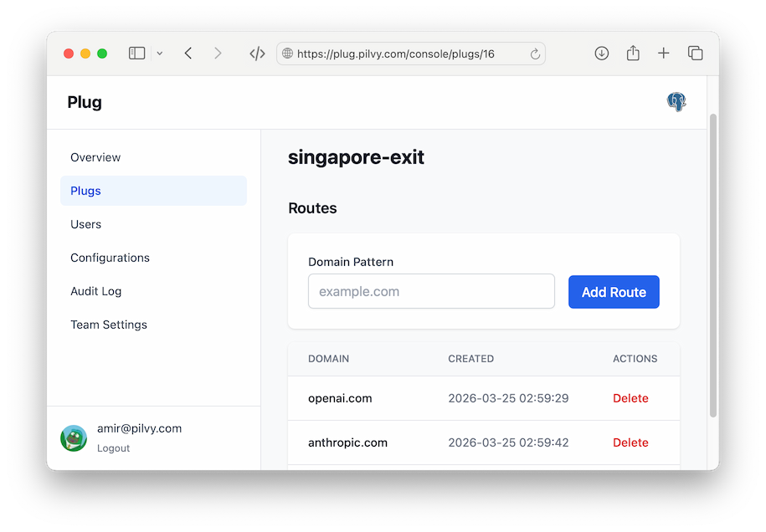
Task: Open the Downloads list icon
Action: (601, 53)
